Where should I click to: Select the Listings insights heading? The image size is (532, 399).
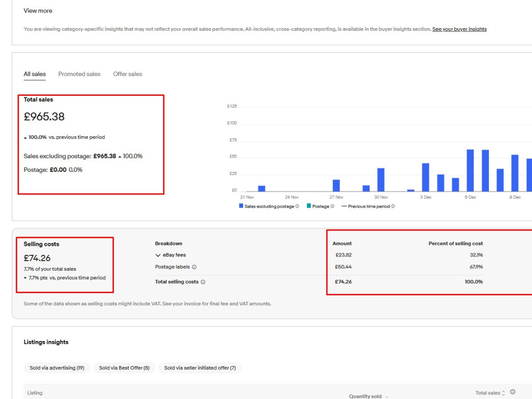[x=46, y=342]
